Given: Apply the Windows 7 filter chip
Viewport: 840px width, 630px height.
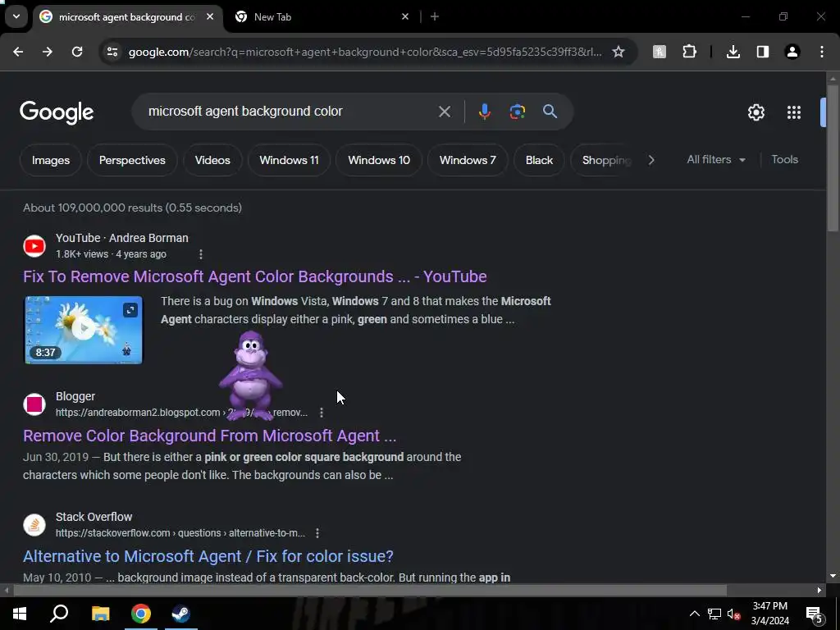Looking at the screenshot, I should click(x=468, y=160).
